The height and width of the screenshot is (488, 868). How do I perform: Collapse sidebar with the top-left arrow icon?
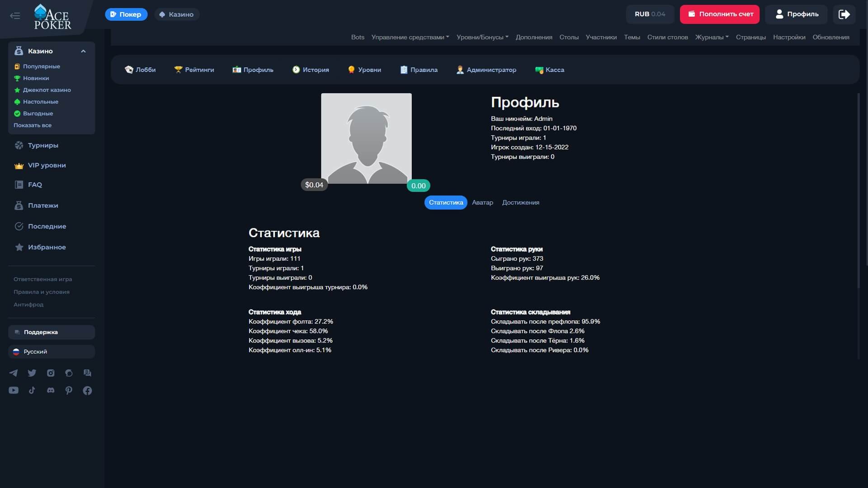tap(15, 16)
